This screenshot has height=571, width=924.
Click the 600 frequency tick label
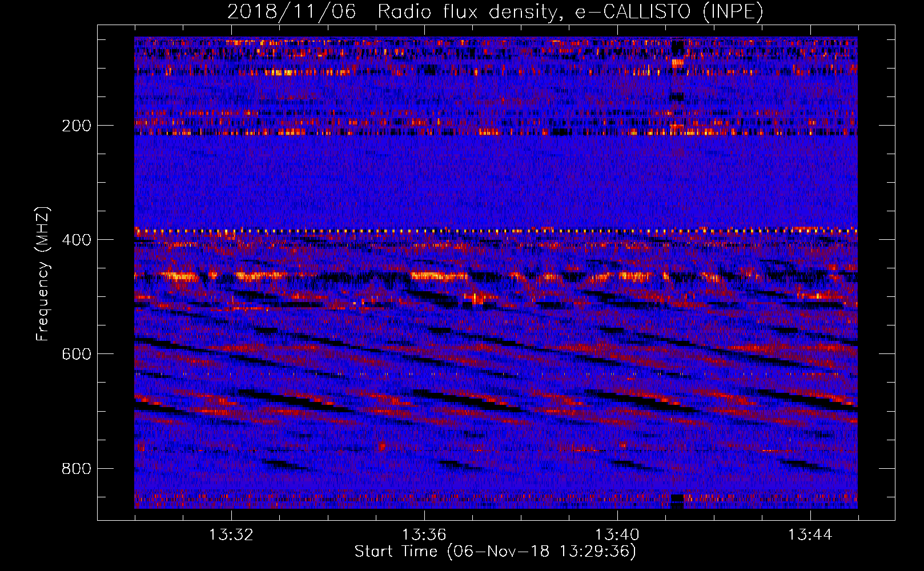[77, 354]
